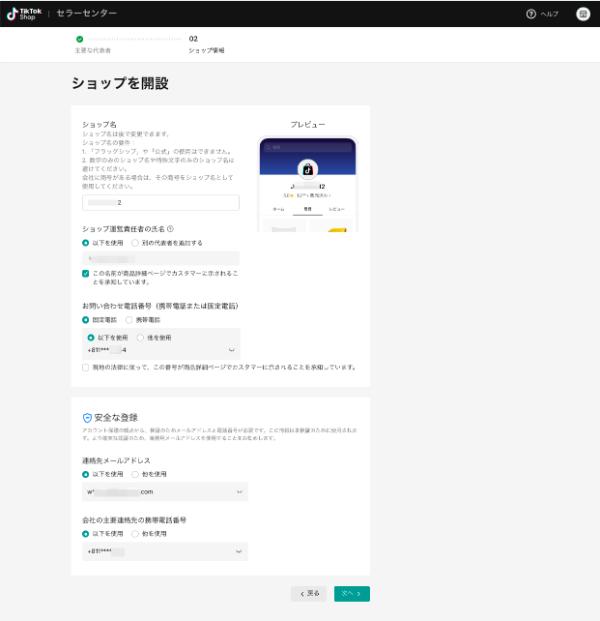Select the 02 ショップ情報 step
Image resolution: width=600 pixels, height=621 pixels.
point(205,44)
